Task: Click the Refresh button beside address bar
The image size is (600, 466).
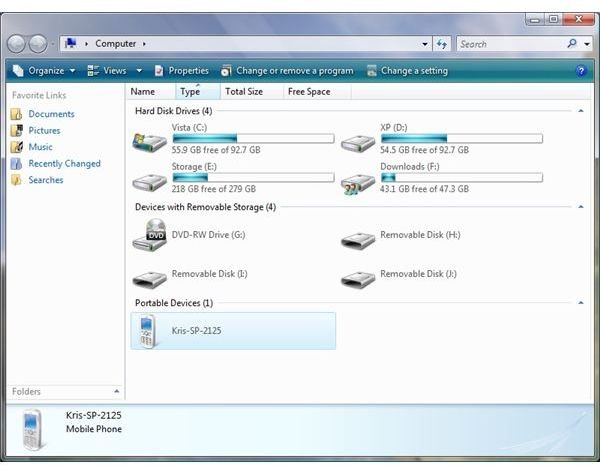Action: tap(442, 44)
